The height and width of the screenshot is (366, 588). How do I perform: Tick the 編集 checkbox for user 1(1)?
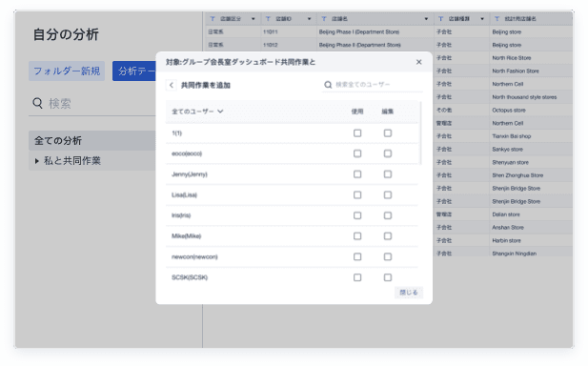click(388, 133)
